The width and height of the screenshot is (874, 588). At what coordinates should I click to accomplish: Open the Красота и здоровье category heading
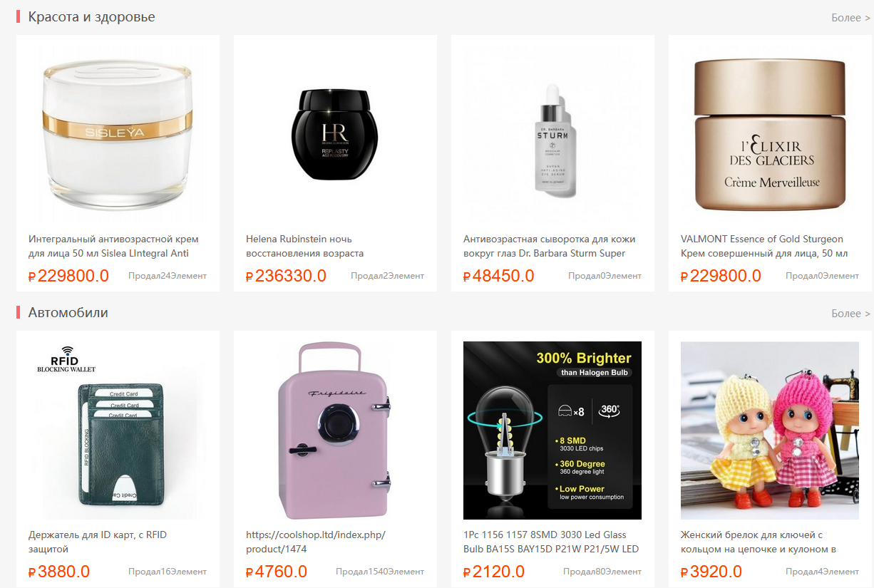91,16
